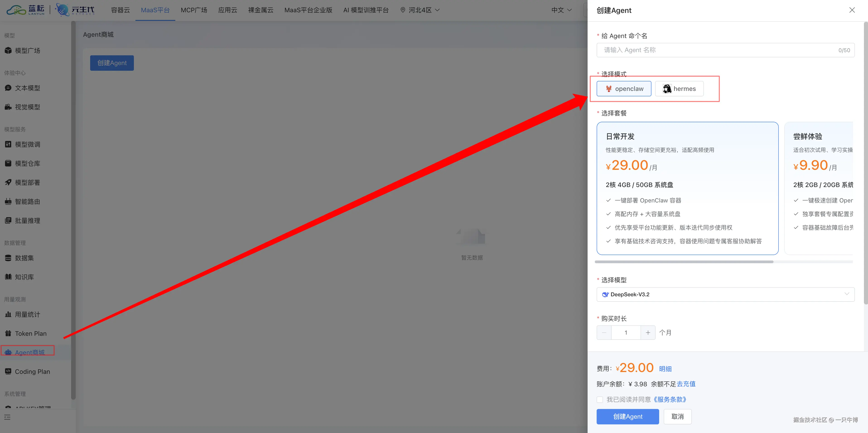Click the 蓝耘 LANYUN logo
Screen dimensions: 868x433
(26, 10)
